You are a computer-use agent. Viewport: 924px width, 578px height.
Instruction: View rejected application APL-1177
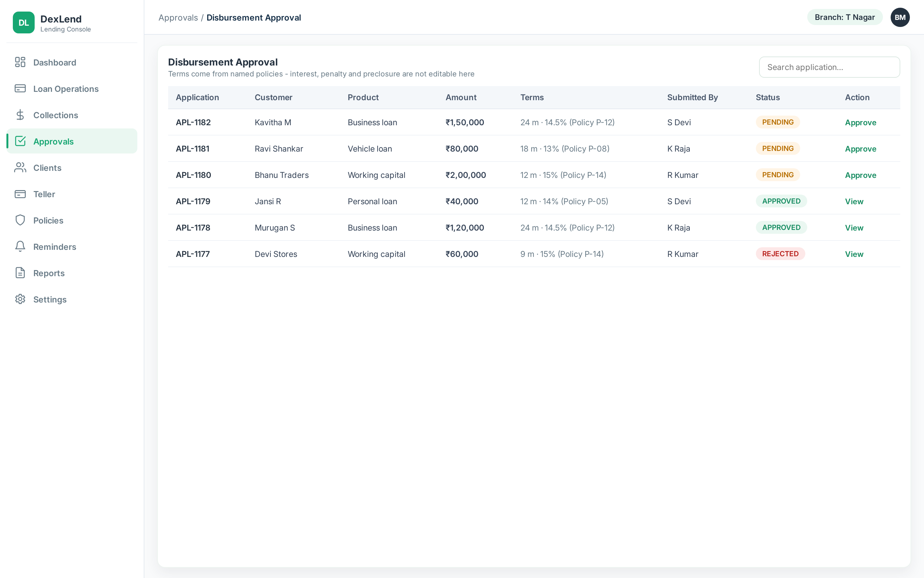coord(854,254)
